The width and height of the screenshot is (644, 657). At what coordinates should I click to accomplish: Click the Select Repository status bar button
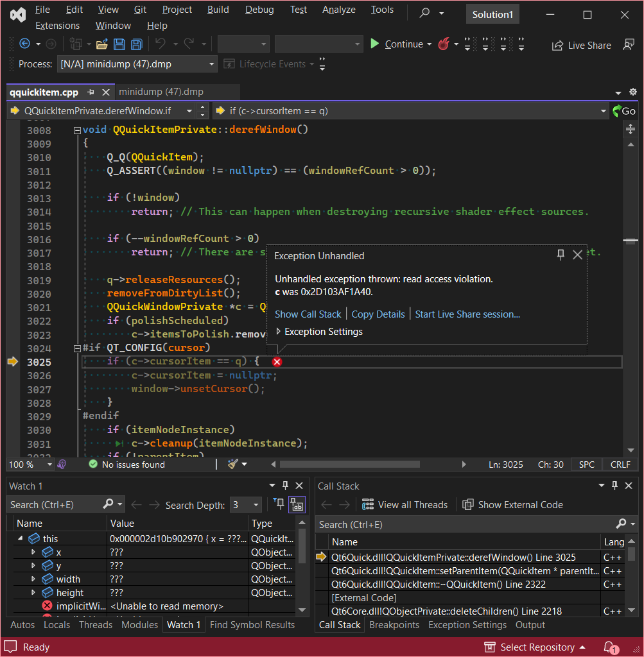tap(534, 647)
